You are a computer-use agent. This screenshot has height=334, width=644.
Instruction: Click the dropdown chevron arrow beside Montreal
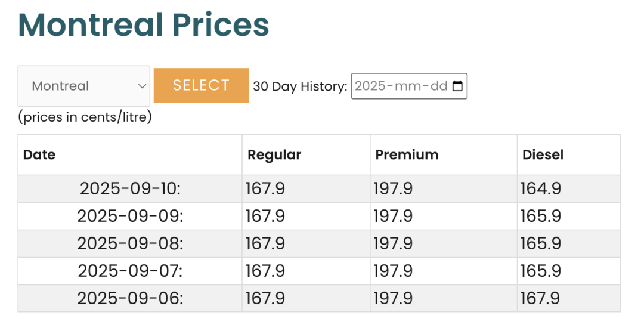pos(142,86)
